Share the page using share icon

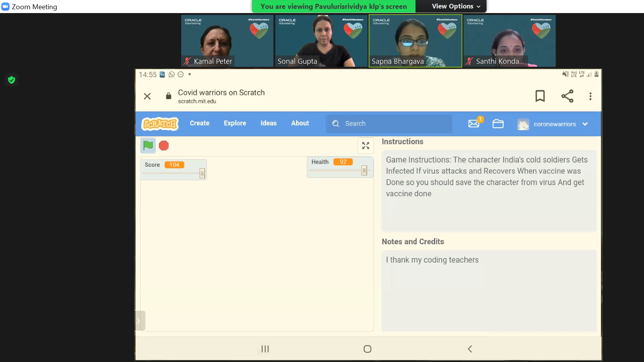coord(567,96)
